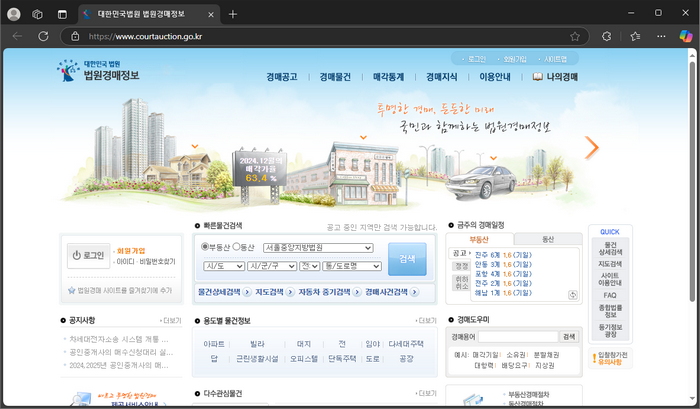The height and width of the screenshot is (409, 700).
Task: Switch to the 동산 schedule tab
Action: click(547, 240)
